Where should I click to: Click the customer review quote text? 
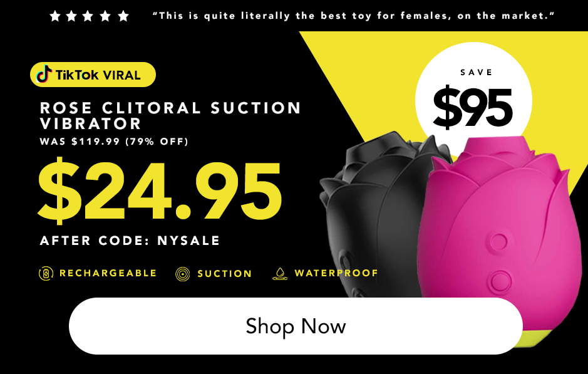tap(354, 16)
